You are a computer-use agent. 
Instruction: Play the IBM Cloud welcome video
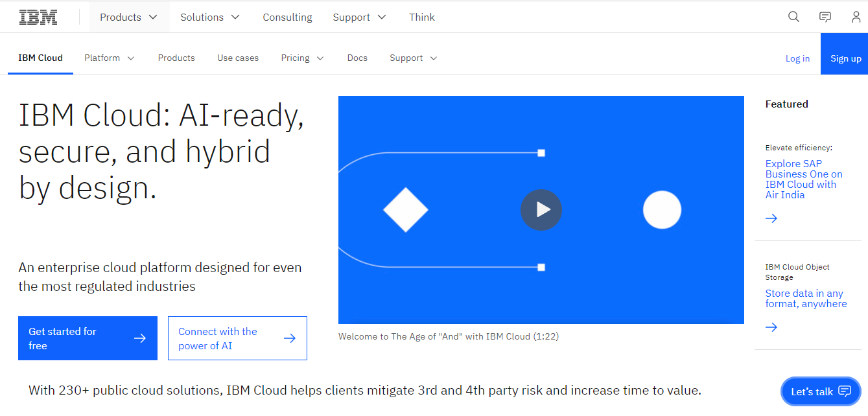click(x=541, y=210)
